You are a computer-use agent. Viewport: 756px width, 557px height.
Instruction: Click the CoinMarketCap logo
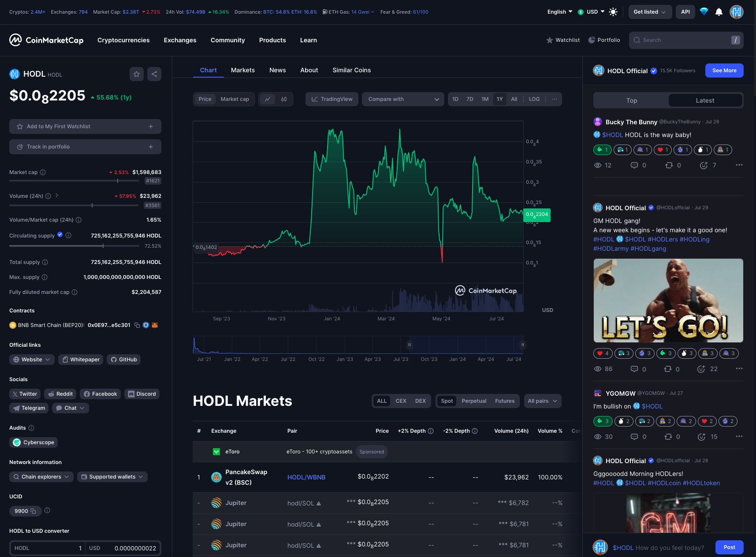point(46,40)
